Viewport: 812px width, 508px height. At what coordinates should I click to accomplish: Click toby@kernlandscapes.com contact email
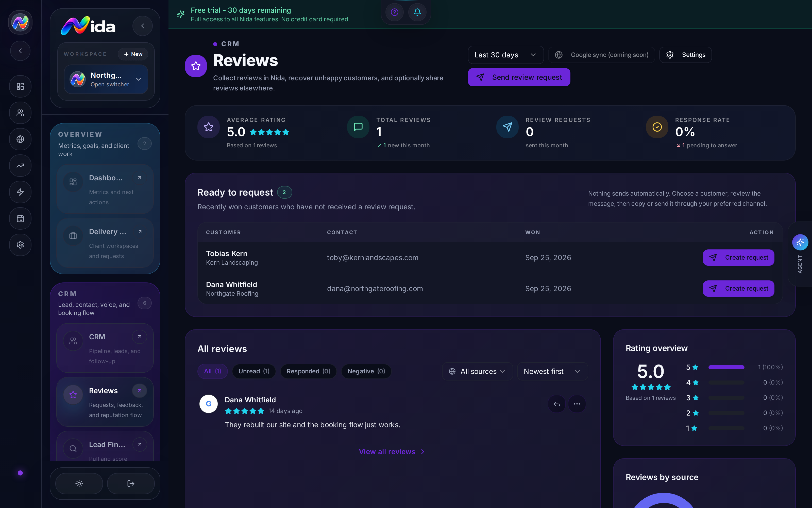[x=373, y=257]
